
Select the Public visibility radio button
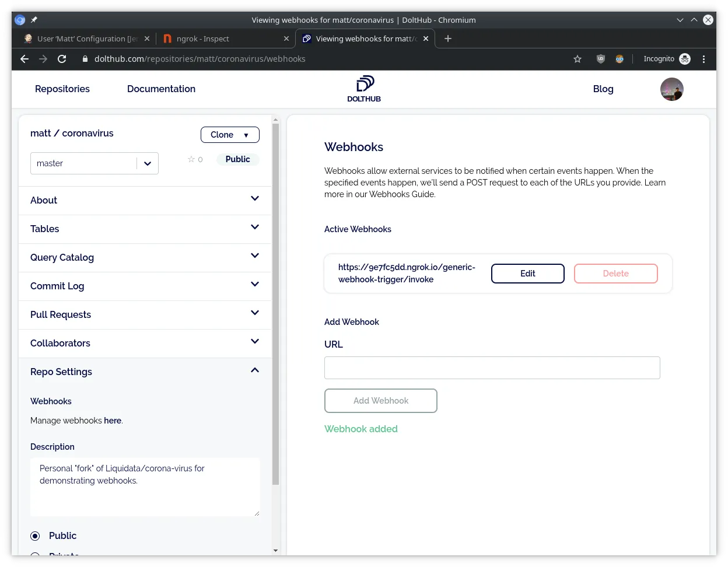35,535
